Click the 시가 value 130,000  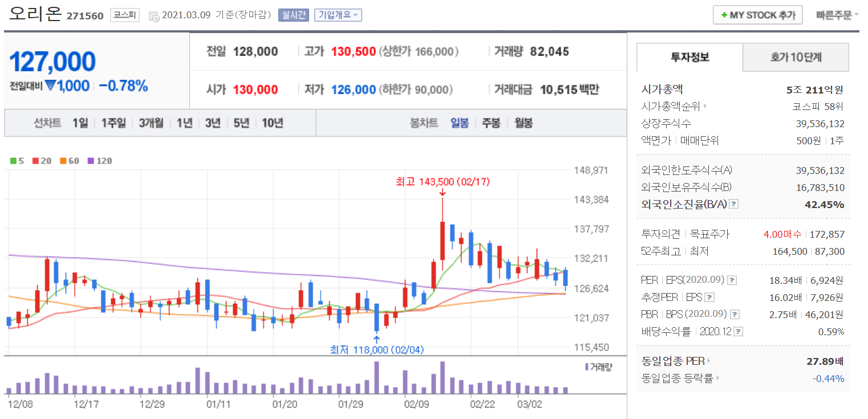(x=255, y=90)
